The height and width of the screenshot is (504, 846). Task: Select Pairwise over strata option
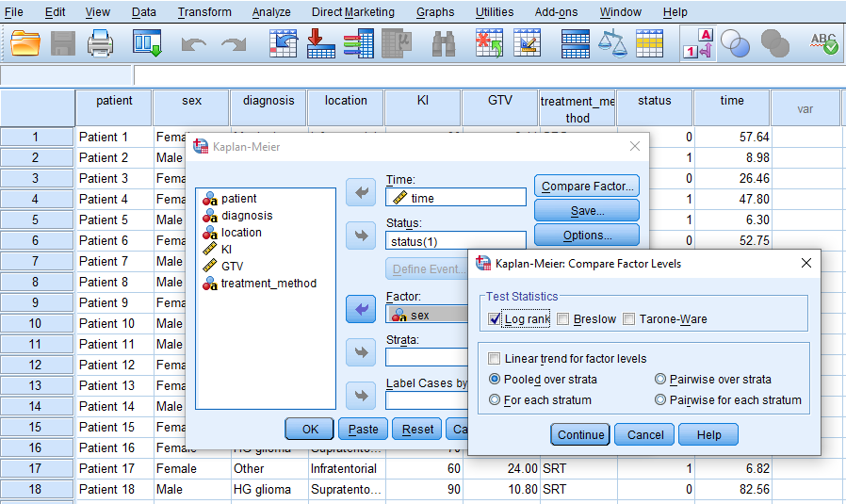coord(659,379)
